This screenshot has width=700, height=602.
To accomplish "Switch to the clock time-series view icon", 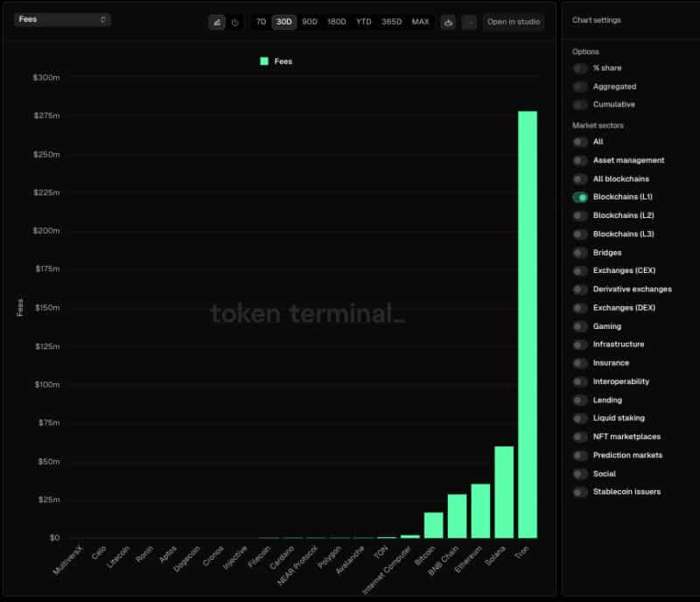I will pyautogui.click(x=235, y=22).
